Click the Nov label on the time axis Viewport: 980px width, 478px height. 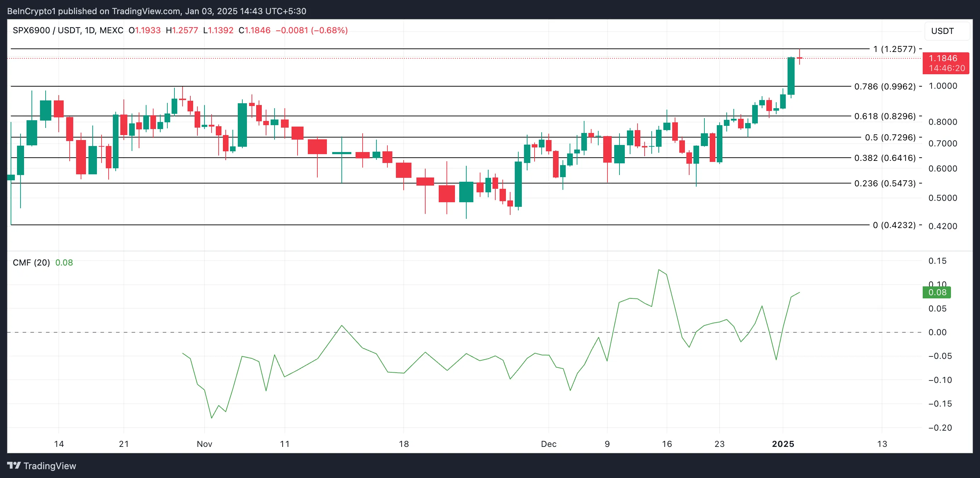(x=204, y=444)
